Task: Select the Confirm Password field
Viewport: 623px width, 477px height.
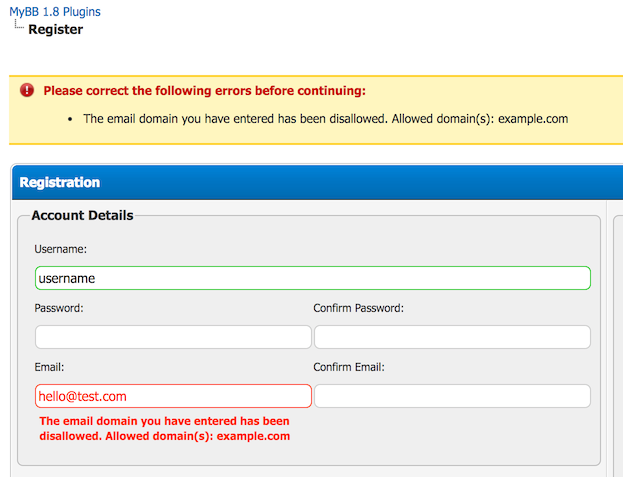Action: click(452, 337)
